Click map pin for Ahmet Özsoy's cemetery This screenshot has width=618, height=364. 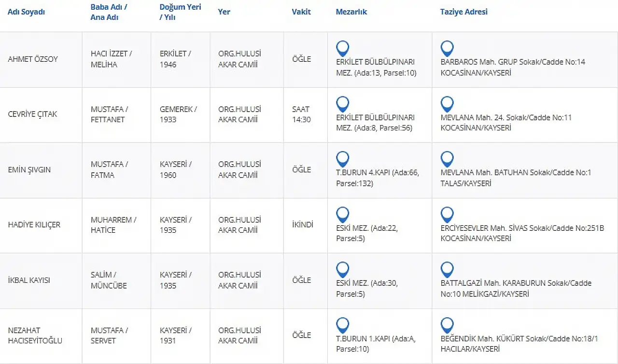[x=342, y=48]
